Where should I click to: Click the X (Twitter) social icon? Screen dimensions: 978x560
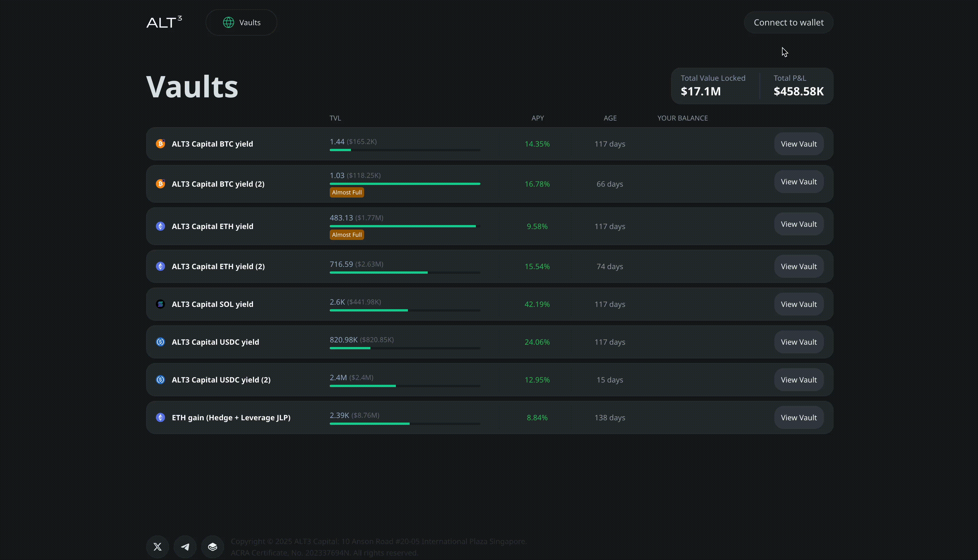coord(157,547)
